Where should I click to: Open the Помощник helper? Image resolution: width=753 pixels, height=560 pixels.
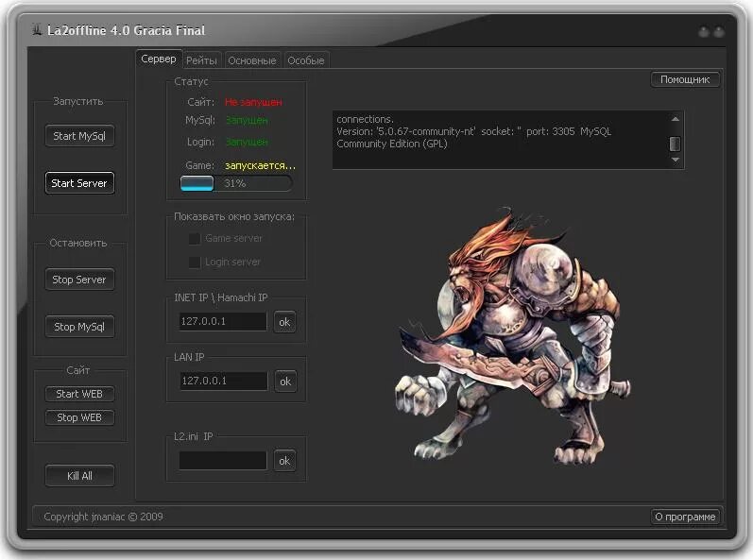[x=685, y=79]
